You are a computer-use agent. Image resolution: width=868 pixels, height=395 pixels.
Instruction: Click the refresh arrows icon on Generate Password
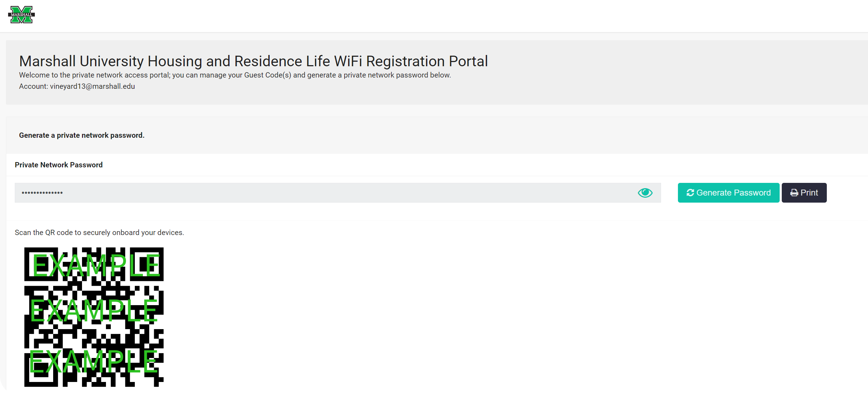690,193
